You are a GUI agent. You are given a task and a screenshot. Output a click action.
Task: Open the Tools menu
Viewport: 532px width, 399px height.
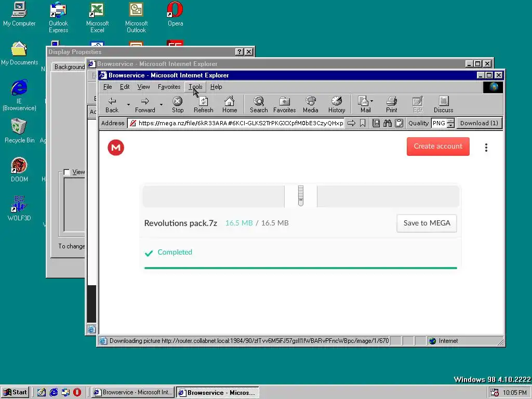tap(195, 87)
